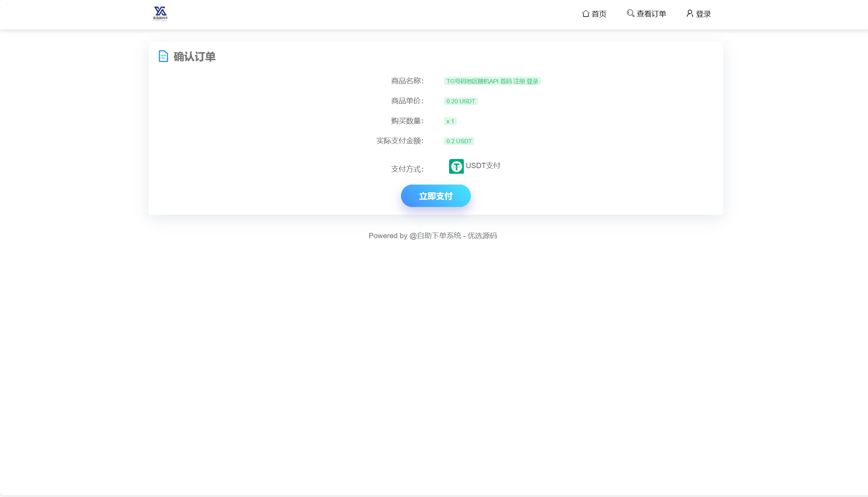Select the green USDT Tether icon
Screen dimensions: 868x497
tap(456, 166)
